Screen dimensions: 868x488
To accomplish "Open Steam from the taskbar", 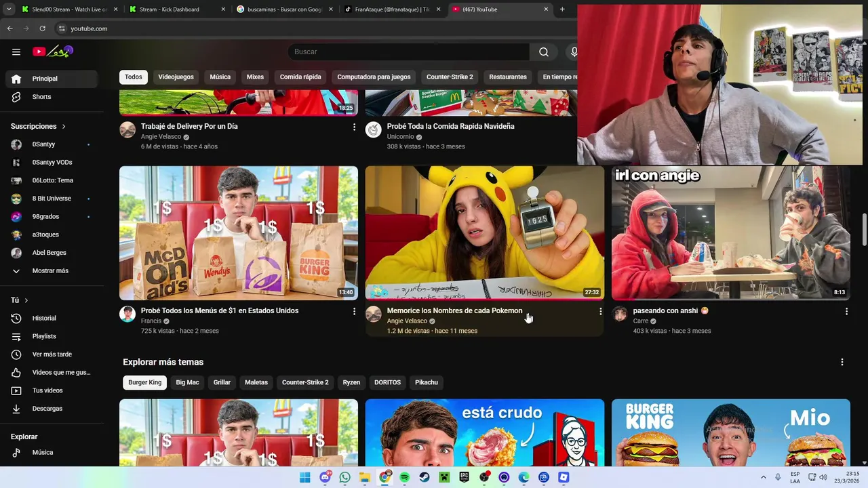I will pos(425,477).
